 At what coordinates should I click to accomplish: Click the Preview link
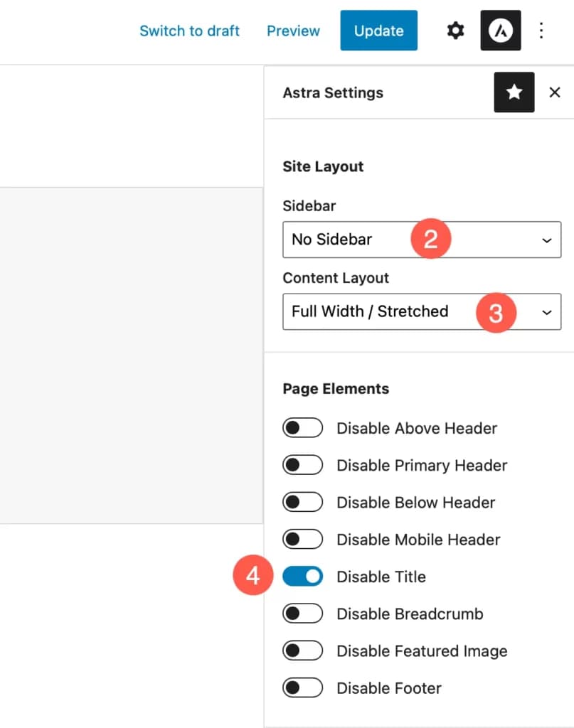[x=293, y=31]
